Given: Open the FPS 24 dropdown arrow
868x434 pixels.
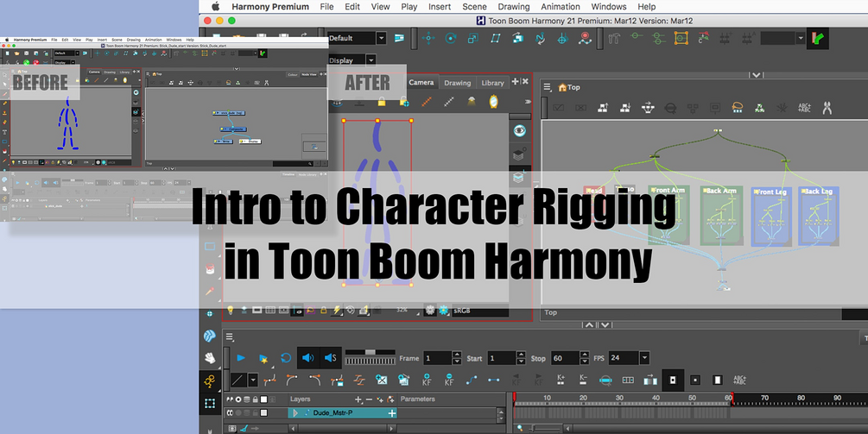Looking at the screenshot, I should 644,358.
